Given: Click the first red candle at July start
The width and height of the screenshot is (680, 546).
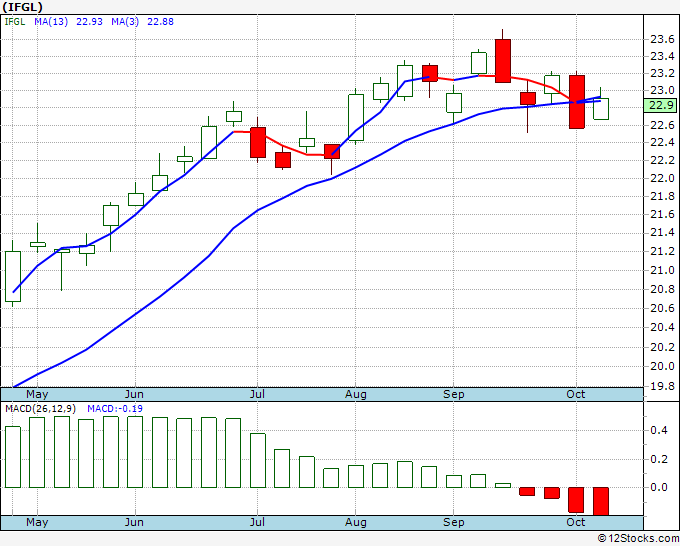Looking at the screenshot, I should point(258,142).
